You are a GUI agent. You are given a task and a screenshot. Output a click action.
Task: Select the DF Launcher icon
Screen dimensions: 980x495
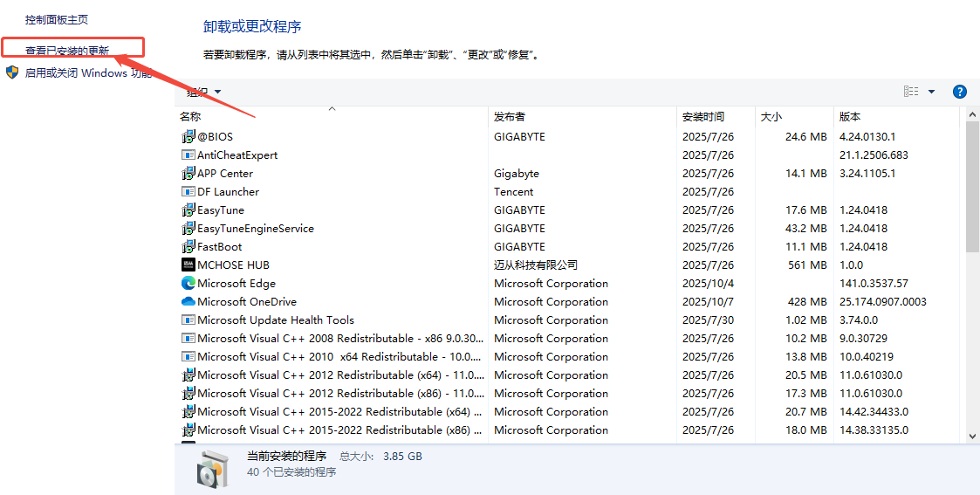point(188,192)
